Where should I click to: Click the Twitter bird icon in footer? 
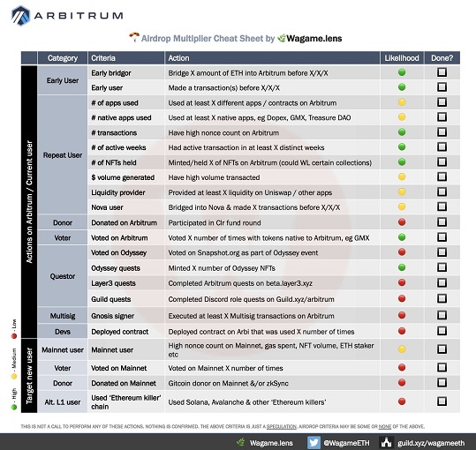pos(314,442)
